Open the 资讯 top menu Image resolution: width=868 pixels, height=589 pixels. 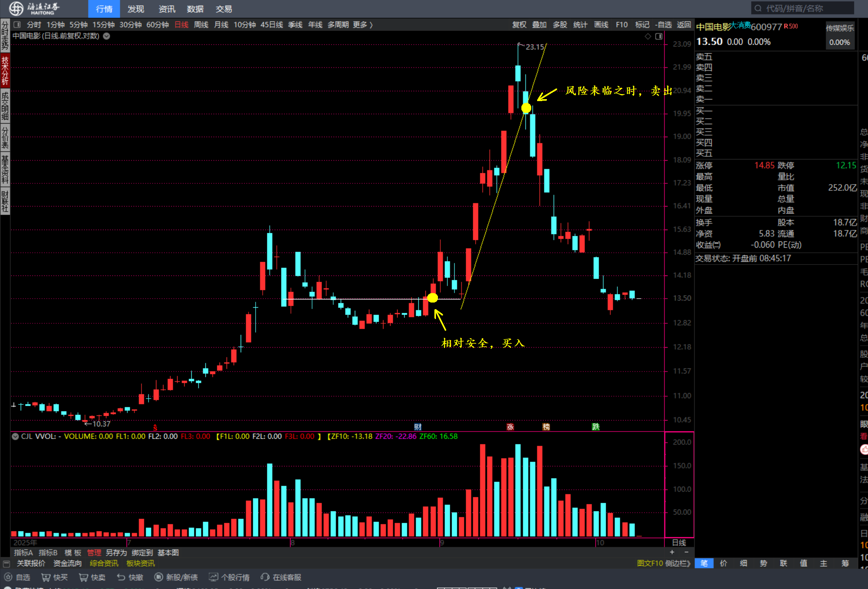point(167,9)
